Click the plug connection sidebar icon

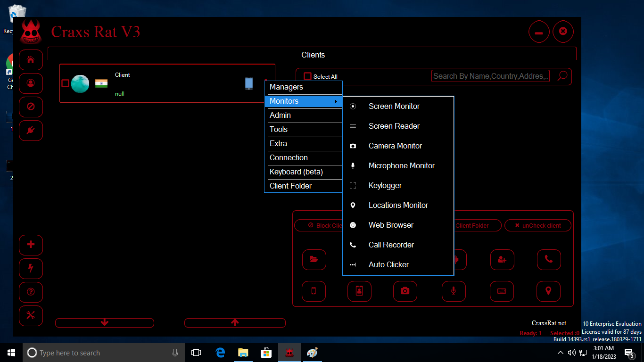coord(31,131)
